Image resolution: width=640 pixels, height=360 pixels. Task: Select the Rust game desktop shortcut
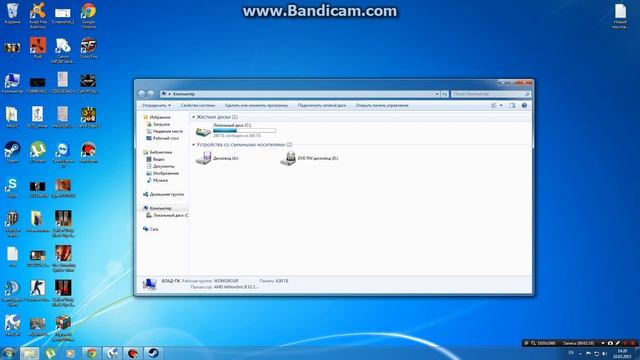(38, 47)
